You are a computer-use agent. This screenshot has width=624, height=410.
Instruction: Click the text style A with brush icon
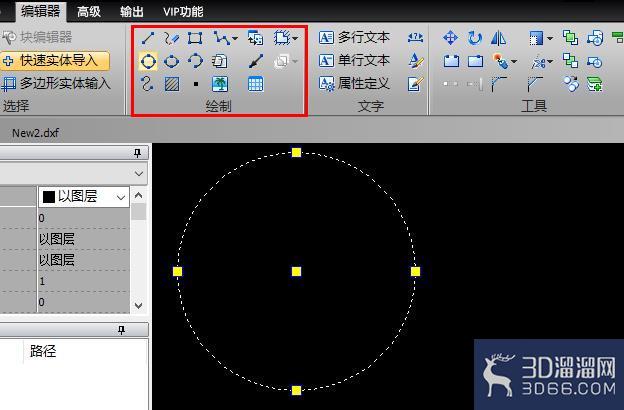pos(416,61)
